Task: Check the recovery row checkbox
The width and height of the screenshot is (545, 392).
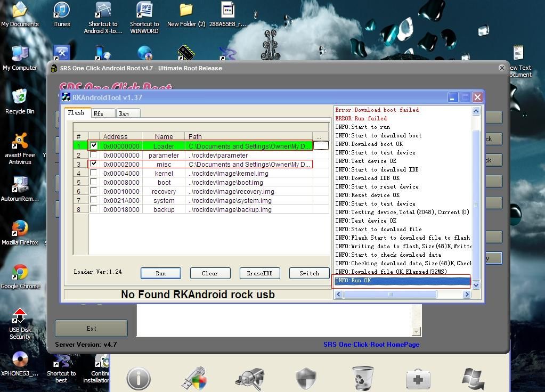Action: coord(94,191)
